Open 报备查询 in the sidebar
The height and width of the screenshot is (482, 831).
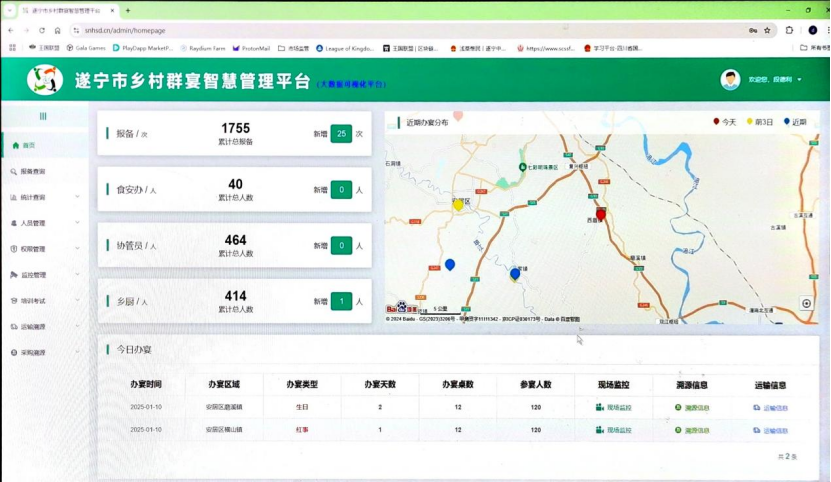32,172
